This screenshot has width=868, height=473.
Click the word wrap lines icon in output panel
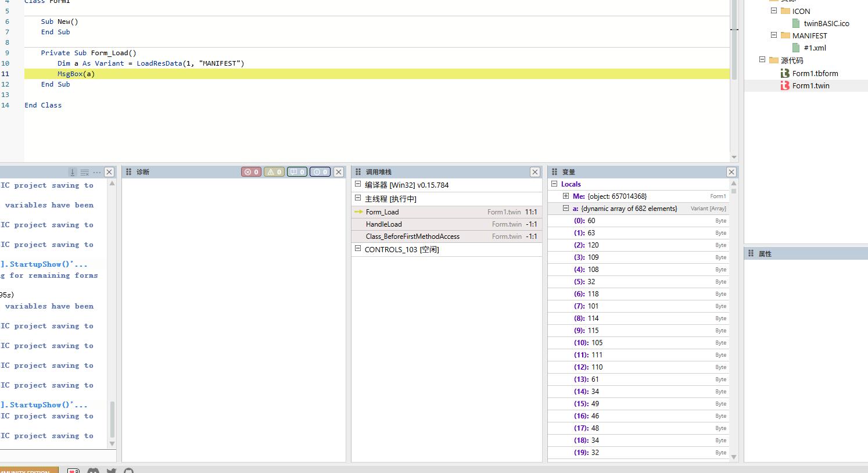(85, 172)
